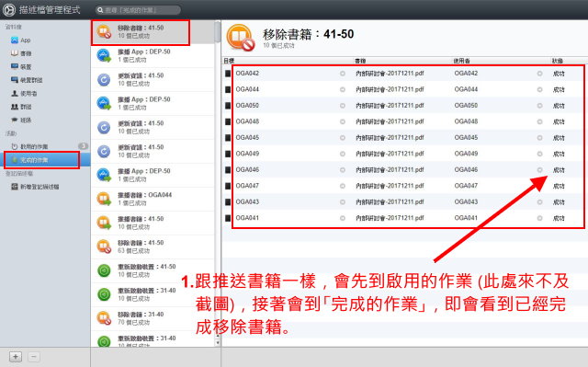Click device icon beside target OGA044
Image resolution: width=588 pixels, height=367 pixels.
[228, 89]
